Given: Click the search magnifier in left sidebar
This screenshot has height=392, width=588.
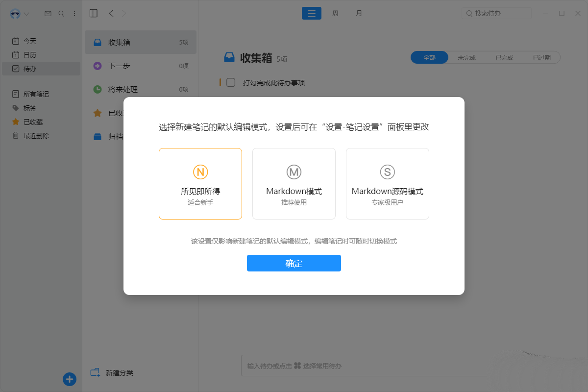Looking at the screenshot, I should 61,14.
